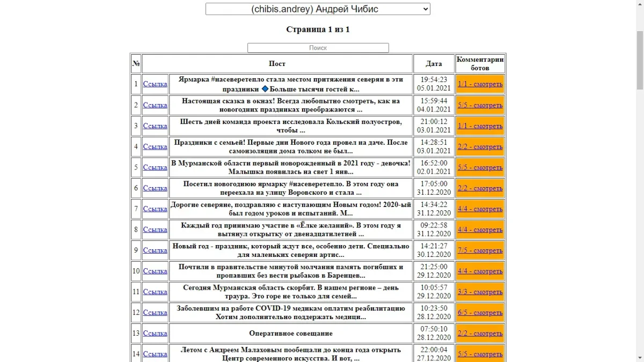
Task: Select post text Настоящая сказка в окнах
Action: [290, 105]
